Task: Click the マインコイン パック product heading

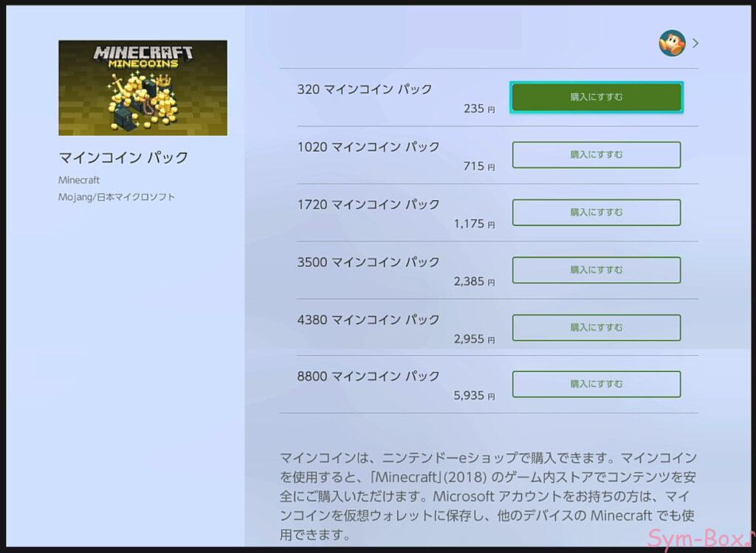Action: point(123,157)
